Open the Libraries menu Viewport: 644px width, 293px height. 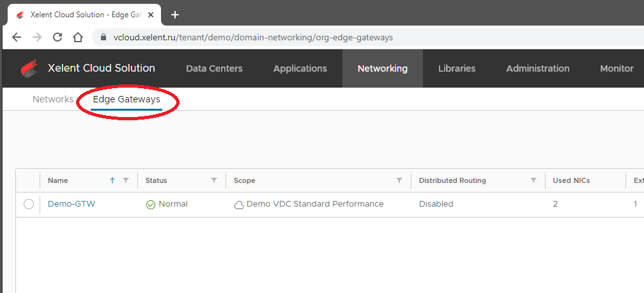coord(457,68)
